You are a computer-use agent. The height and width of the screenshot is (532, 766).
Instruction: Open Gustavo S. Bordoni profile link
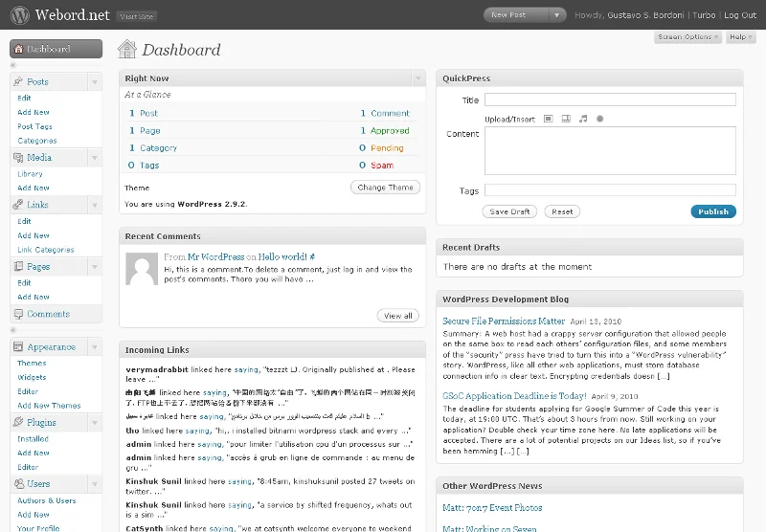point(645,15)
